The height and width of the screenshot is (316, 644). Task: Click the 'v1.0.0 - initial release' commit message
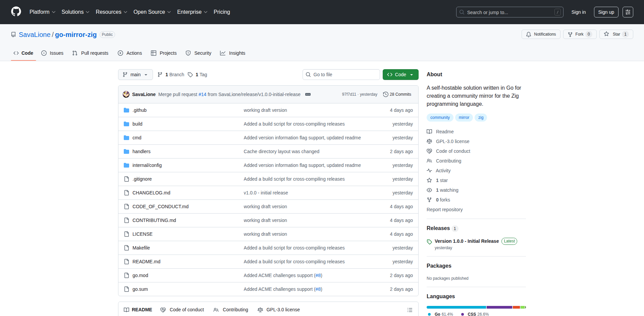coord(266,193)
